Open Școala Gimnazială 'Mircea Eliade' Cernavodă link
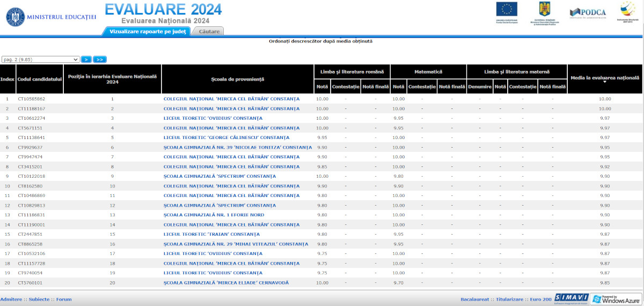Viewport: 644px width, 306px height. tap(226, 282)
